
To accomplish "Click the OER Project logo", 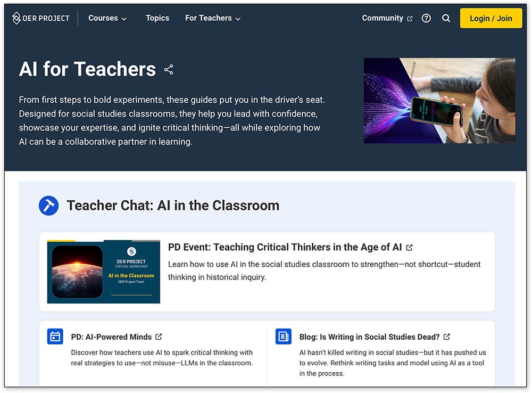I will (x=41, y=18).
